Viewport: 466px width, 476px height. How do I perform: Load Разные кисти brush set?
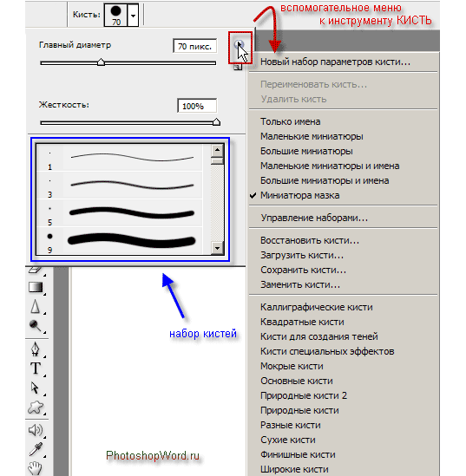[344, 425]
